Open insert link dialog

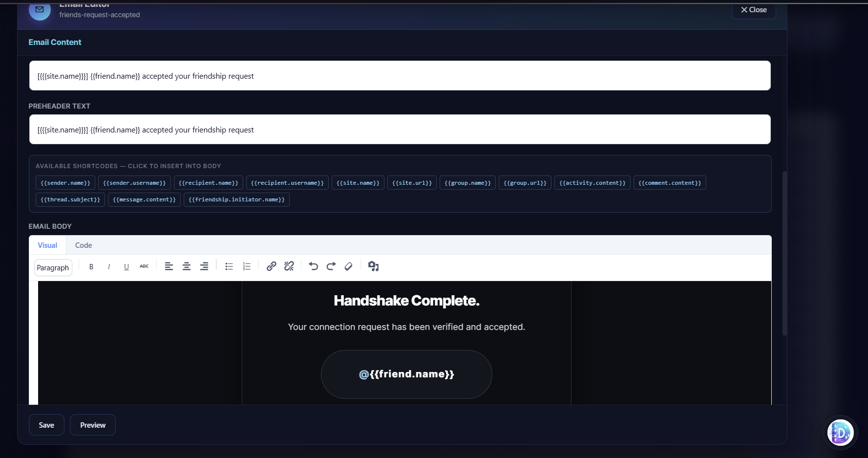[272, 266]
